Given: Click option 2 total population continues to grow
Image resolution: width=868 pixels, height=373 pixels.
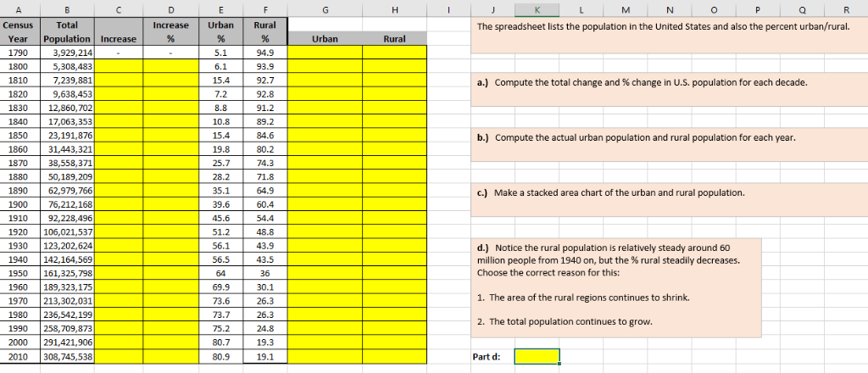Looking at the screenshot, I should coord(565,321).
